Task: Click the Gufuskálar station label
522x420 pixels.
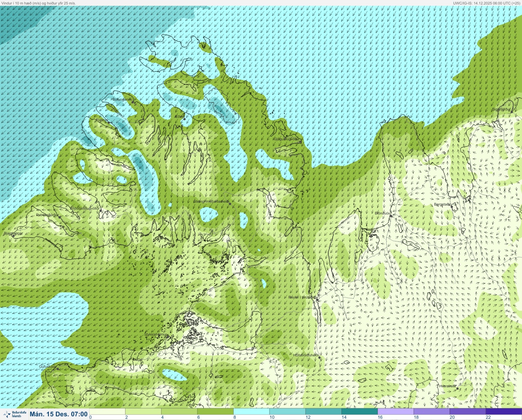Action: tap(47, 367)
